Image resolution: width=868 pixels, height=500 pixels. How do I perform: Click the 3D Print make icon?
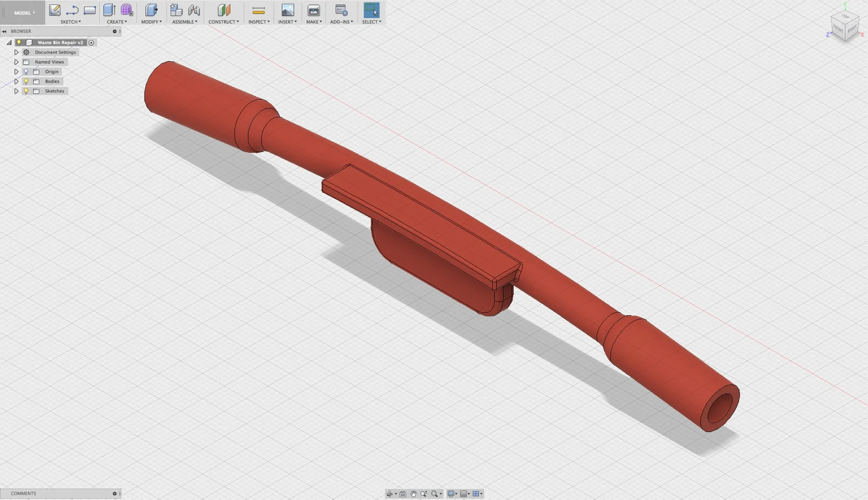tap(314, 10)
